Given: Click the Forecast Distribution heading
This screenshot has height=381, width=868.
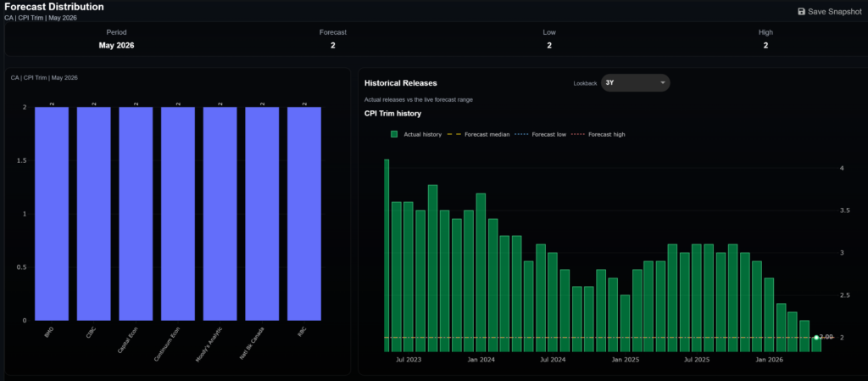Looking at the screenshot, I should point(53,7).
